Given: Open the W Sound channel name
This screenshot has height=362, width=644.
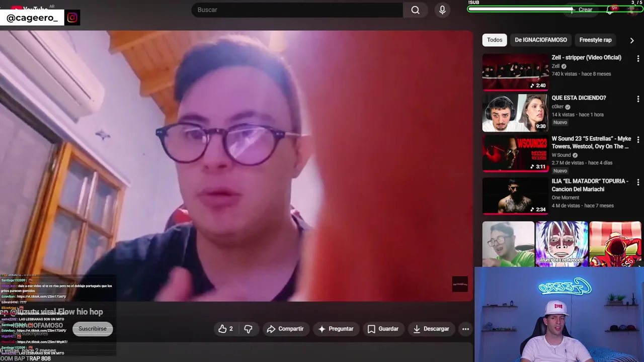Looking at the screenshot, I should click(x=561, y=155).
